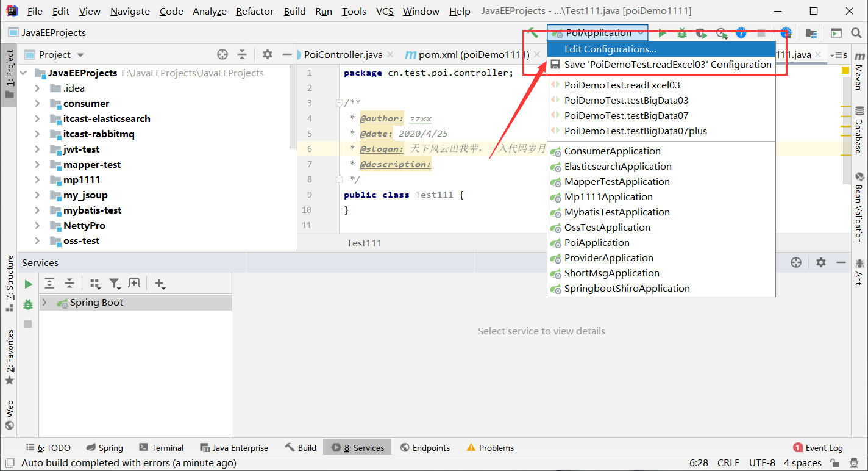
Task: Toggle the Z: Structure tool window button
Action: tap(9, 284)
